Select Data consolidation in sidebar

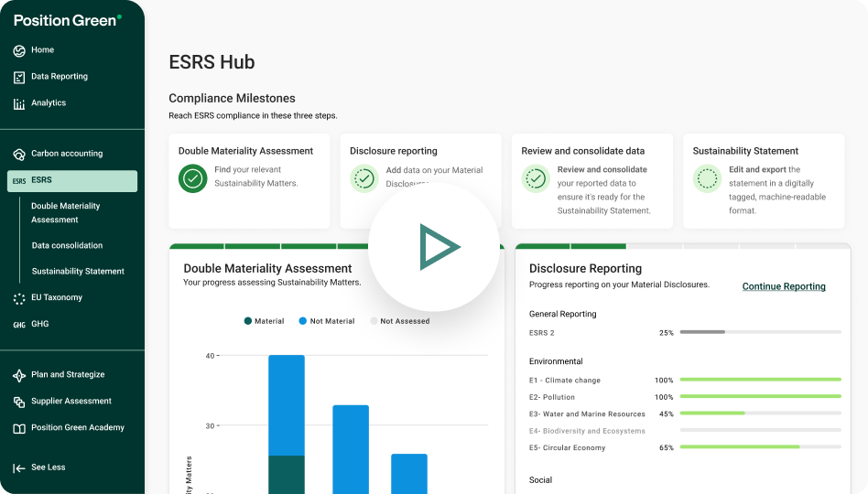(67, 246)
